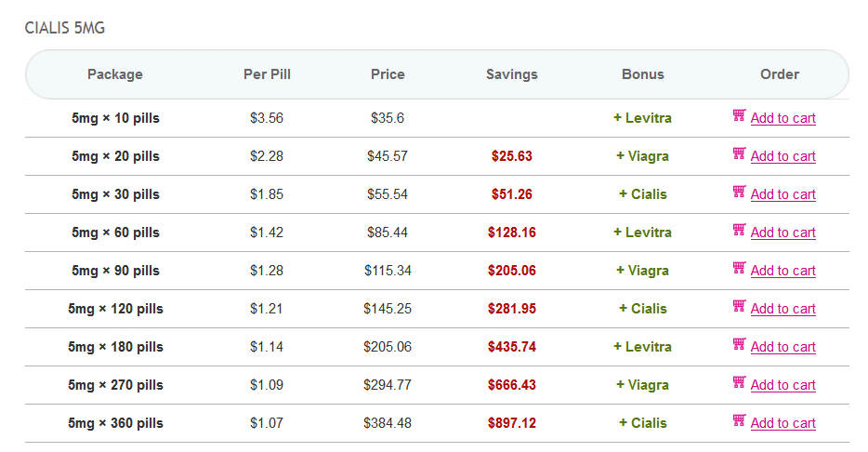The height and width of the screenshot is (452, 868).
Task: Add 360 pills package to cart link
Action: pos(783,423)
